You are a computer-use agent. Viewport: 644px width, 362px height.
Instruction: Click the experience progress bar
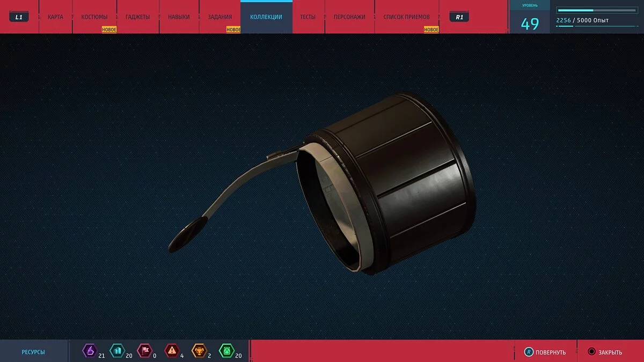point(597,10)
